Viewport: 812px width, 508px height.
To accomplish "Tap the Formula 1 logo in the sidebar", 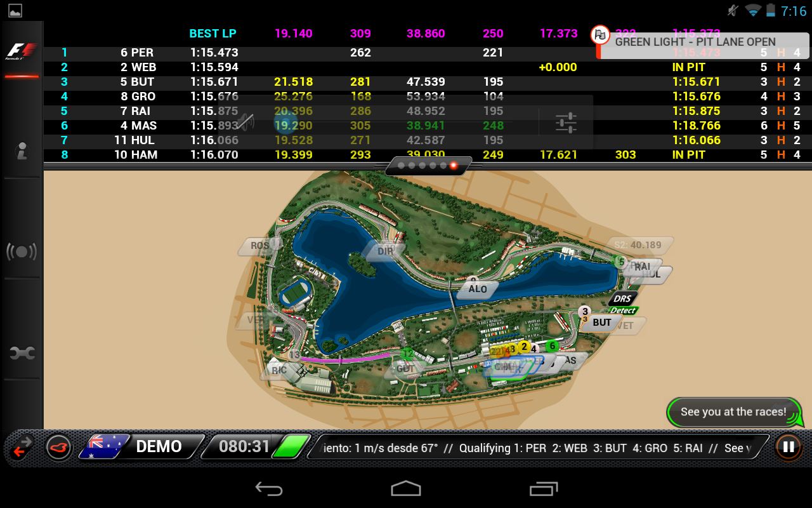I will (22, 51).
